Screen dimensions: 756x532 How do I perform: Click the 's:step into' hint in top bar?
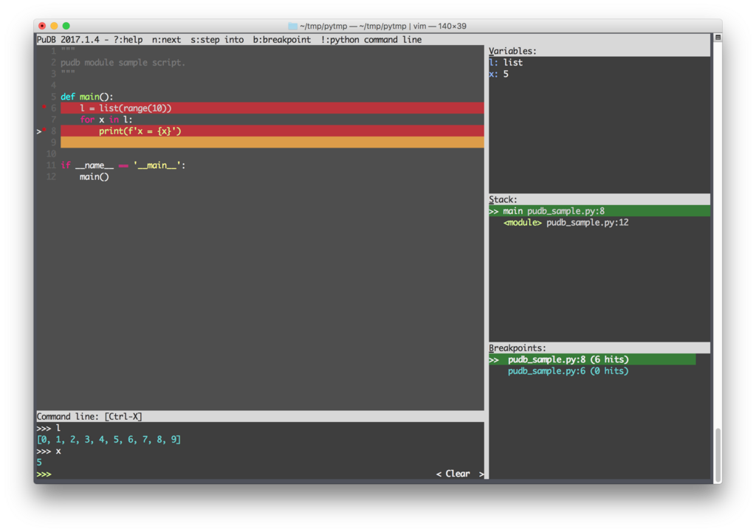tap(217, 40)
